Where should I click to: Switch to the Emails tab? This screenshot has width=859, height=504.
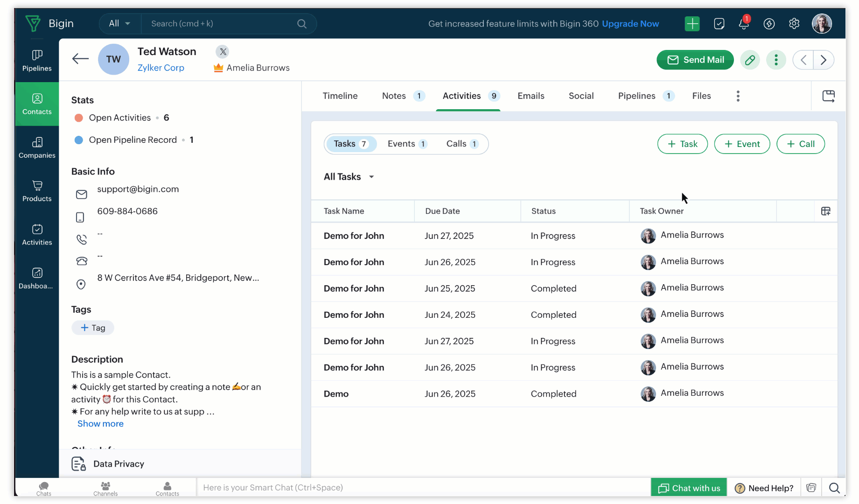[x=531, y=96]
